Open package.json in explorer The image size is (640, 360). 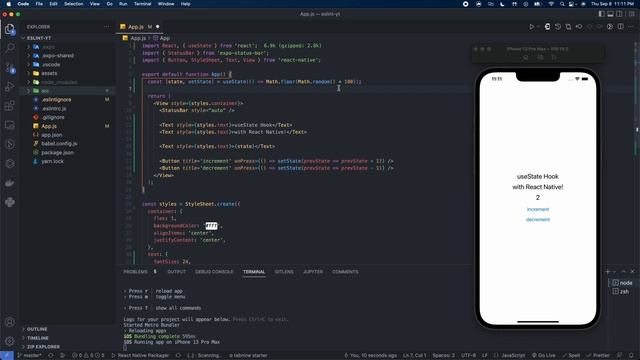pyautogui.click(x=58, y=153)
